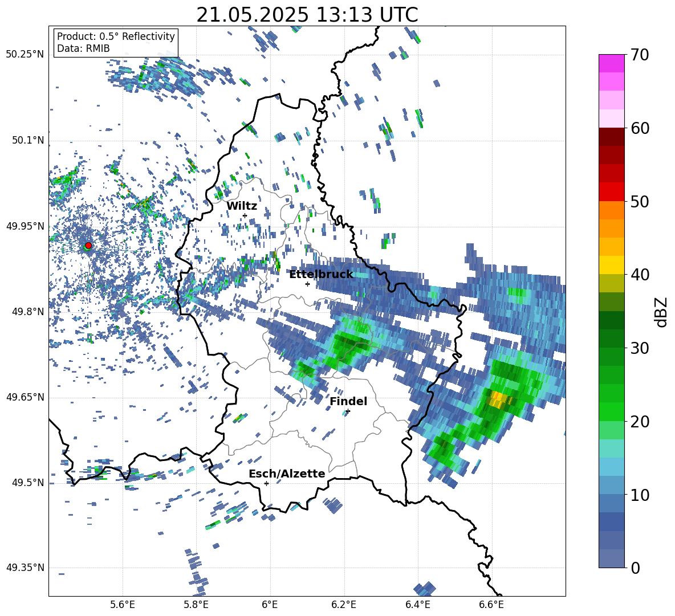Click the 70 tick on colorbar
The height and width of the screenshot is (616, 675).
[x=640, y=55]
